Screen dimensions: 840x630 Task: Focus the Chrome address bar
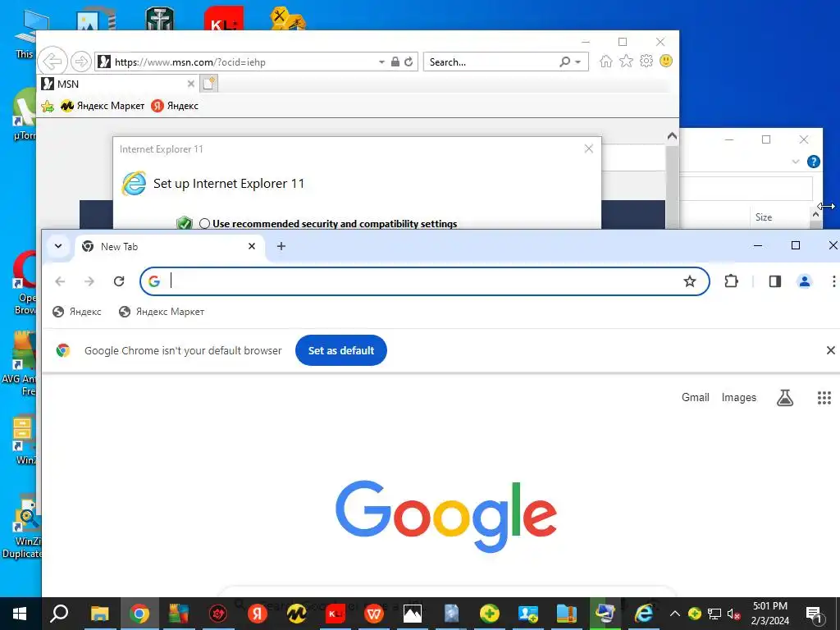coord(425,281)
